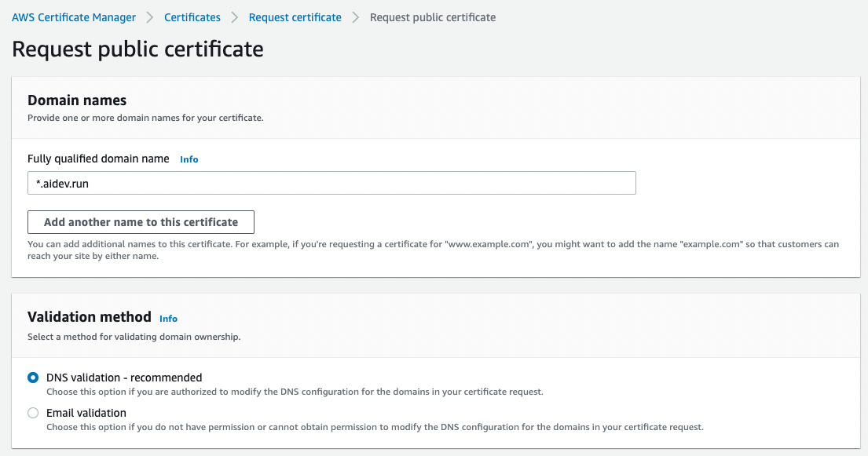The image size is (868, 456).
Task: Click the Request public certificate page title
Action: pos(137,49)
